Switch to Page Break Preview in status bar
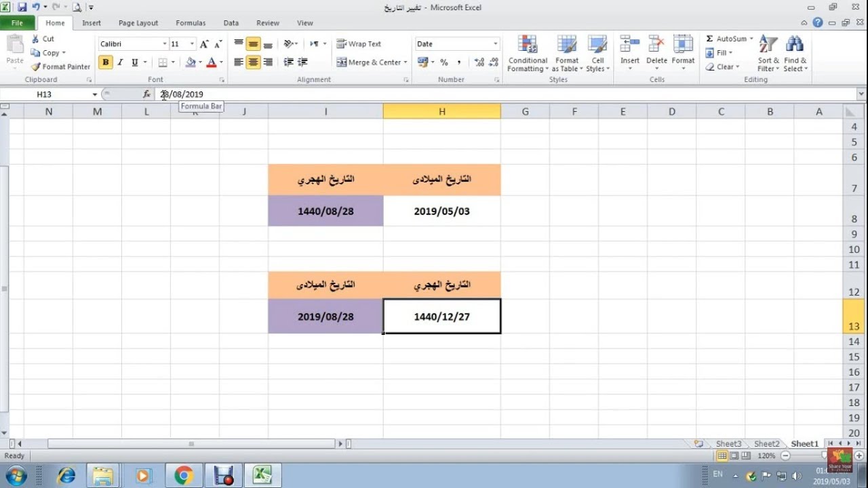This screenshot has width=868, height=488. point(745,455)
